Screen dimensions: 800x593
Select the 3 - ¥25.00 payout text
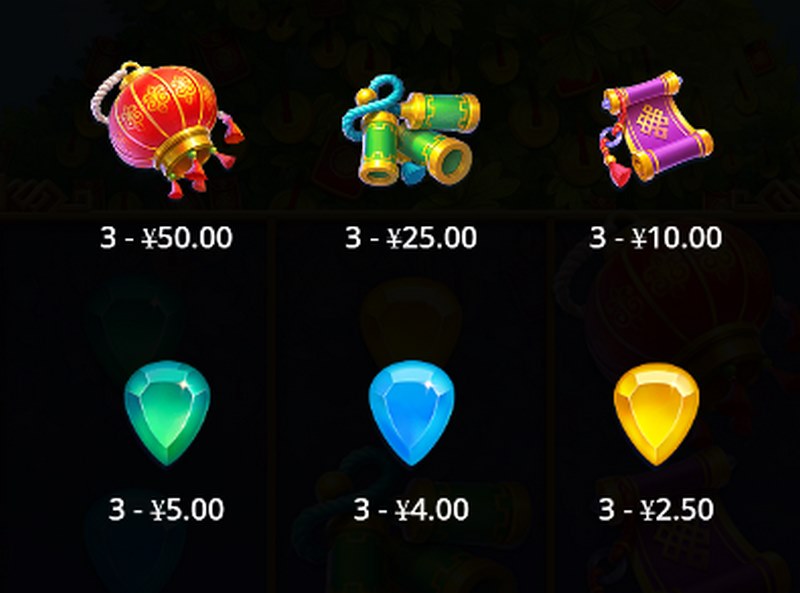[x=411, y=237]
